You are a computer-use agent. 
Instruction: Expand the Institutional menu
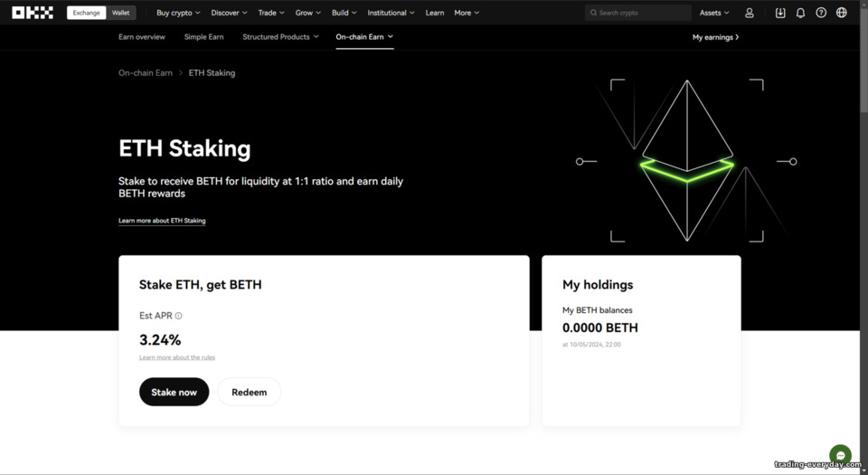(391, 13)
